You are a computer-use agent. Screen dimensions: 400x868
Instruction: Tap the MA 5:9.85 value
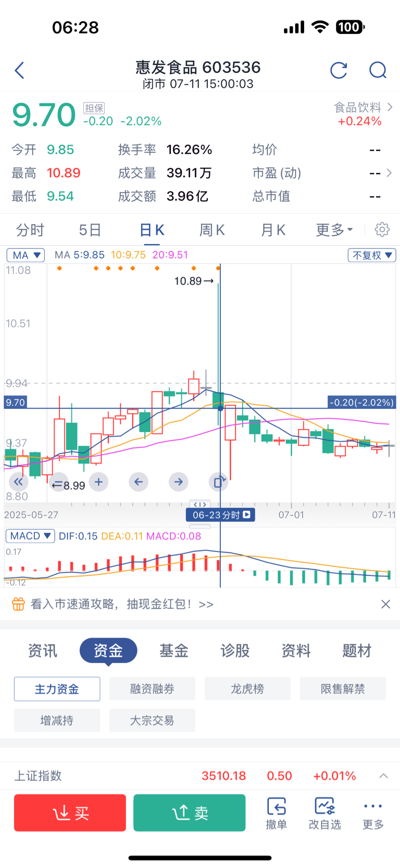click(80, 255)
